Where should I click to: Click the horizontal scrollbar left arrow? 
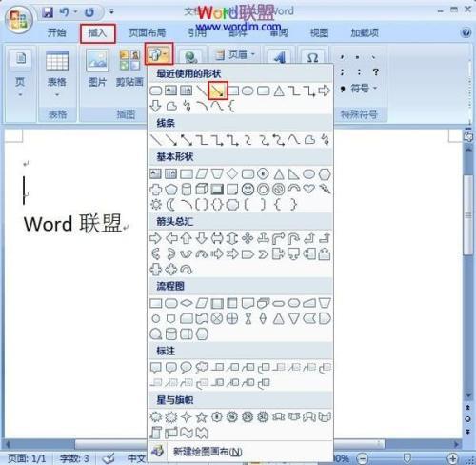pos(7,444)
